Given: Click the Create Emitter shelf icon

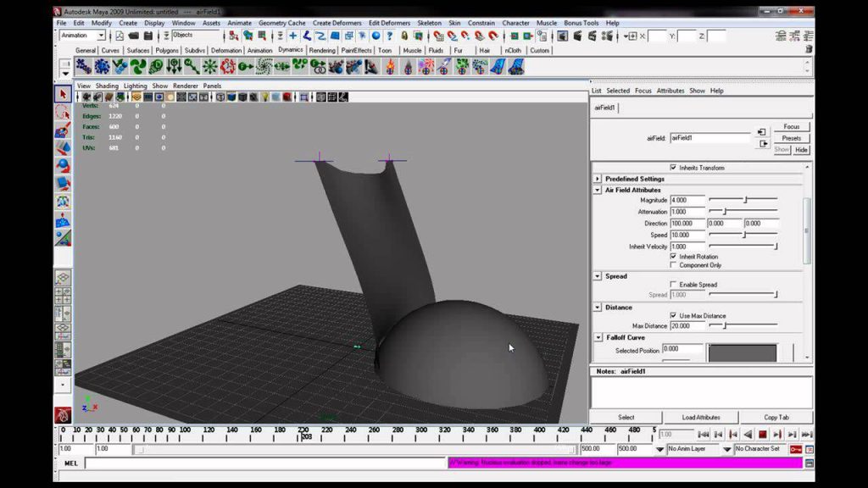Looking at the screenshot, I should (102, 67).
